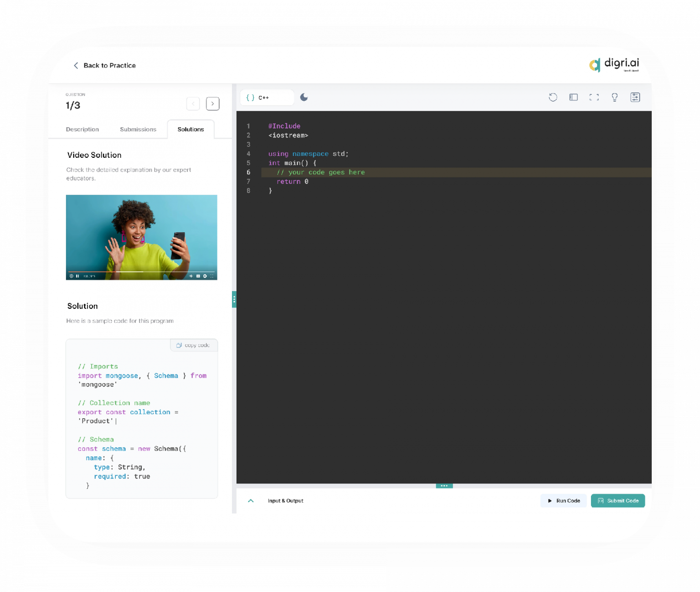Click the copy code button
Screen dimensions: 700x592
pos(194,345)
